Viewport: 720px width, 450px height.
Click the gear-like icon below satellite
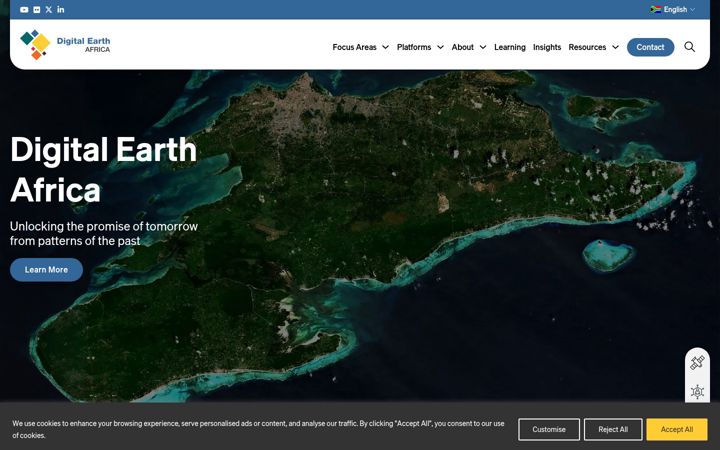coord(697,392)
